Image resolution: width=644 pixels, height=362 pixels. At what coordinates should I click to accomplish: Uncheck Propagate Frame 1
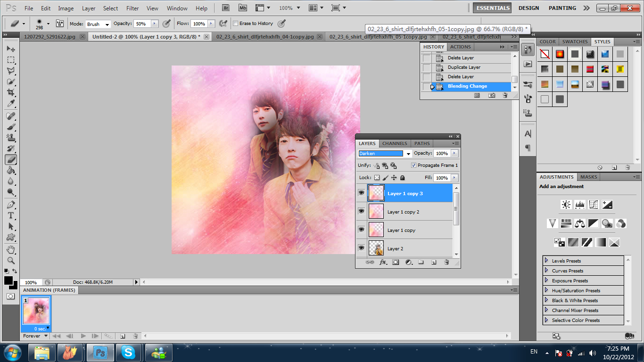coord(413,165)
